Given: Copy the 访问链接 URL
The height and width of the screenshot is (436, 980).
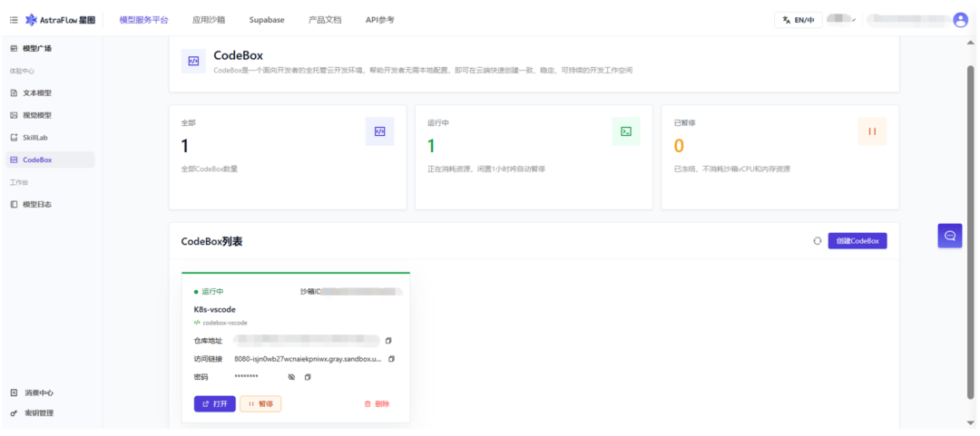Looking at the screenshot, I should pyautogui.click(x=392, y=359).
